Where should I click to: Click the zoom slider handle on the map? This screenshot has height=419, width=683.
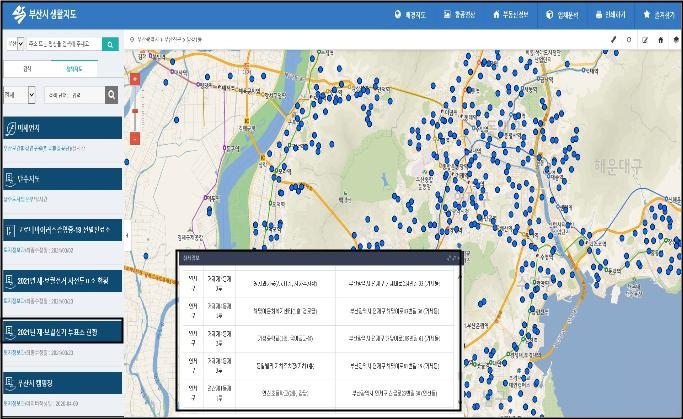134,110
